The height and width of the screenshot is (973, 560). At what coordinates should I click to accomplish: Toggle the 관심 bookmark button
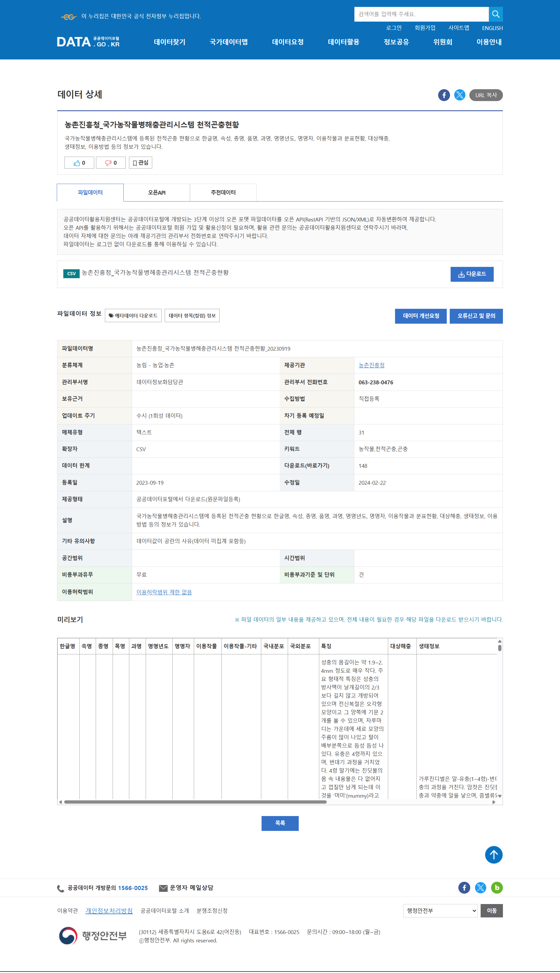pos(140,163)
